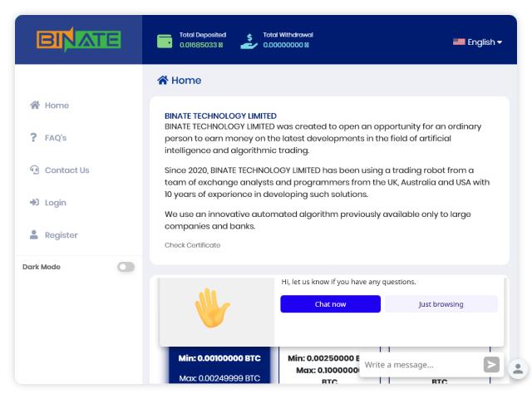Click the Home icon in sidebar

coord(35,106)
